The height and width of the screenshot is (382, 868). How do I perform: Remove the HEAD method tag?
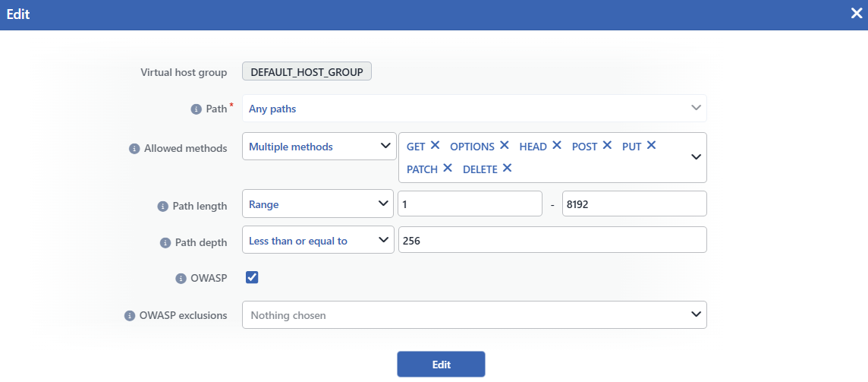[557, 145]
